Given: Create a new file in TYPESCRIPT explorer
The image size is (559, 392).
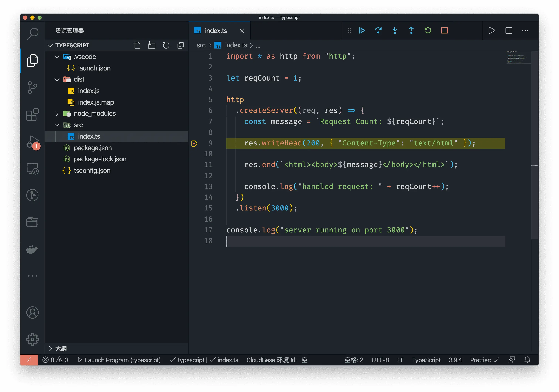Looking at the screenshot, I should (x=137, y=45).
